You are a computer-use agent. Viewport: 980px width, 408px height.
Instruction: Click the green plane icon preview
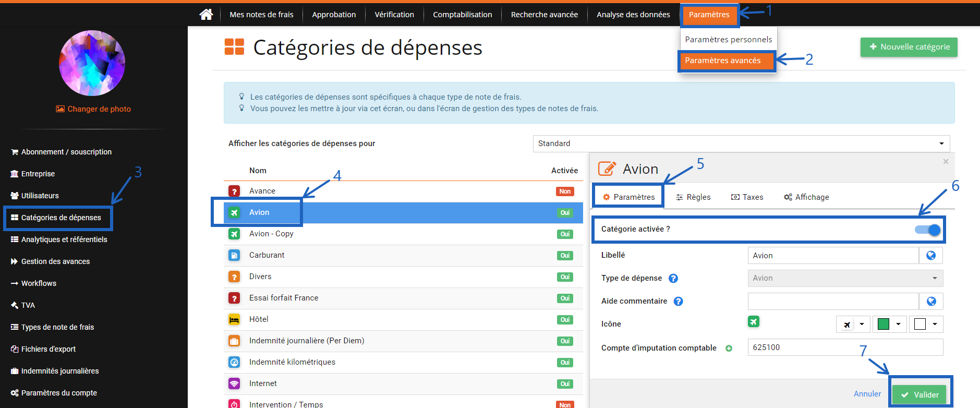754,322
